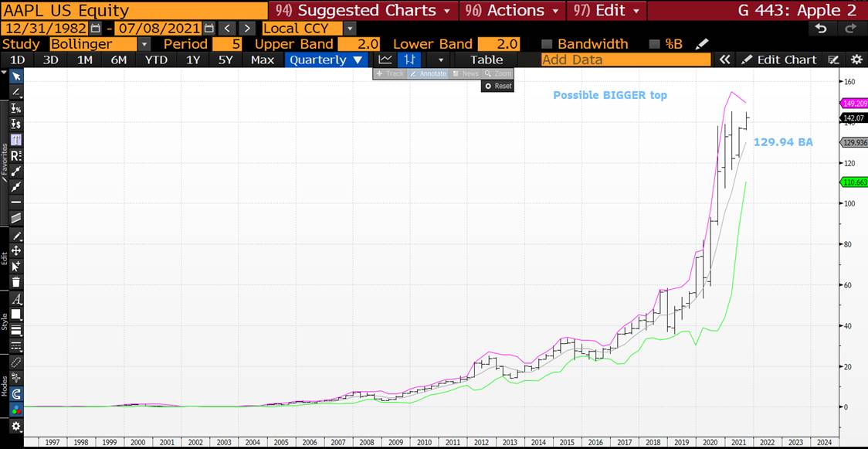Open the Suggested Charts menu

click(364, 11)
